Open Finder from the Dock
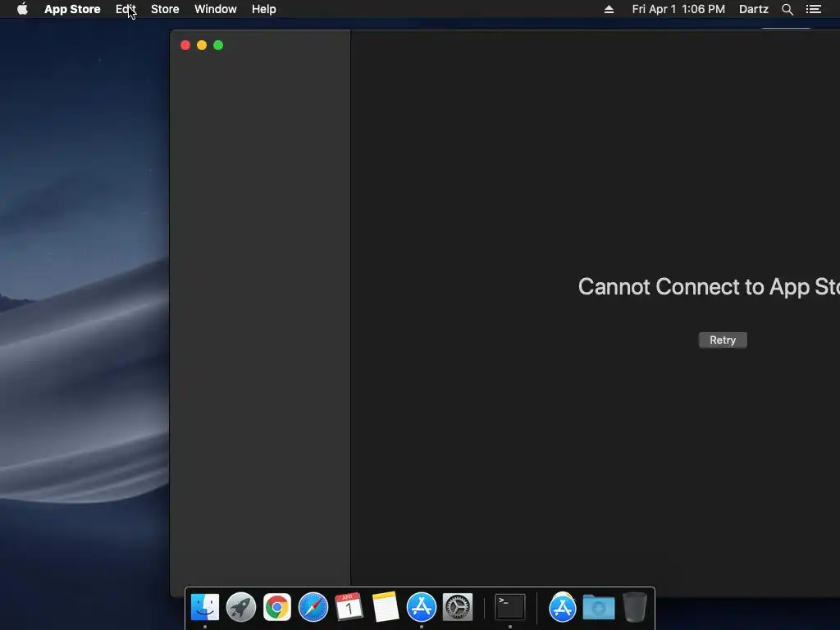 [205, 607]
